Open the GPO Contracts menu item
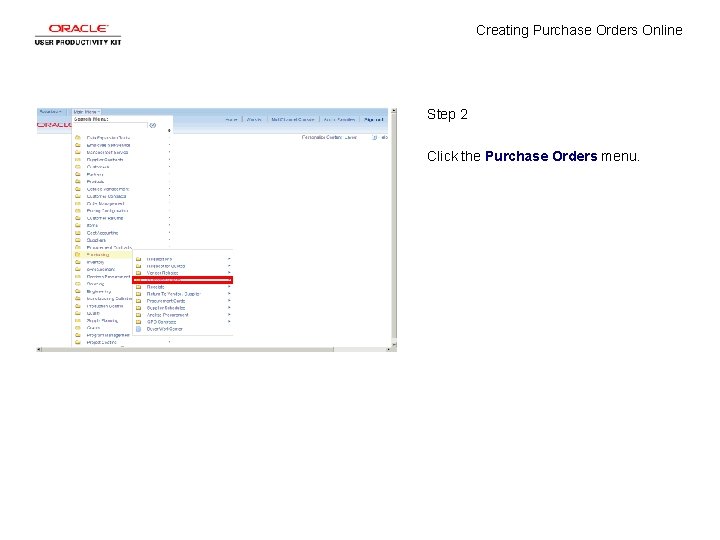 (x=161, y=322)
